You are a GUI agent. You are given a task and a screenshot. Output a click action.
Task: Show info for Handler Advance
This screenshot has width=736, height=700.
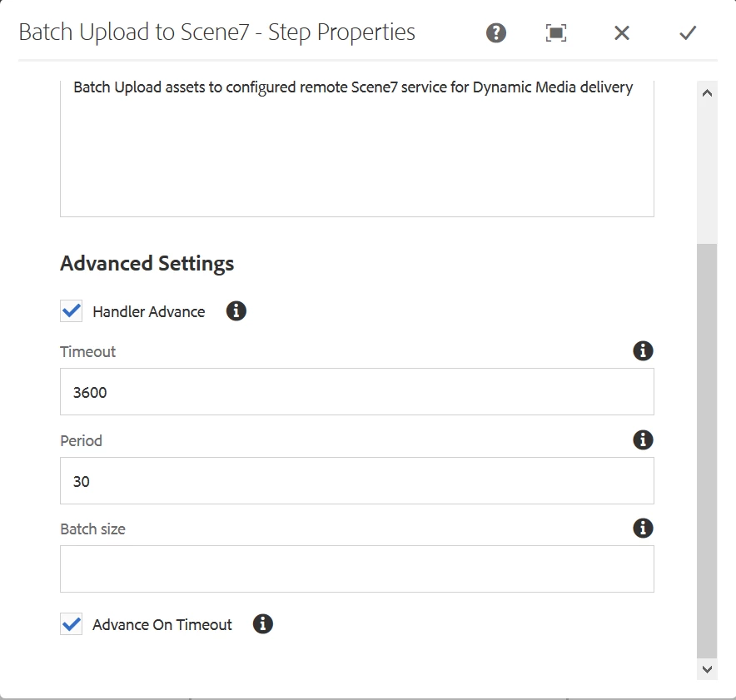(x=236, y=310)
